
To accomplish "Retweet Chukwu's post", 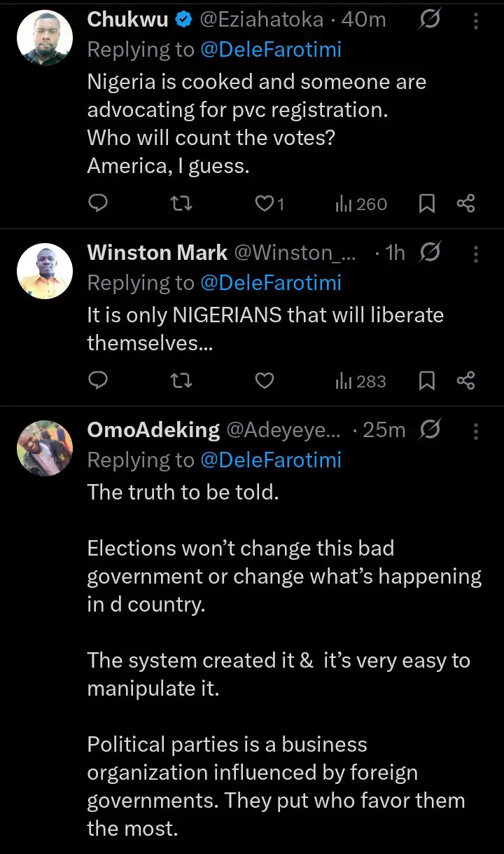I will (x=181, y=204).
